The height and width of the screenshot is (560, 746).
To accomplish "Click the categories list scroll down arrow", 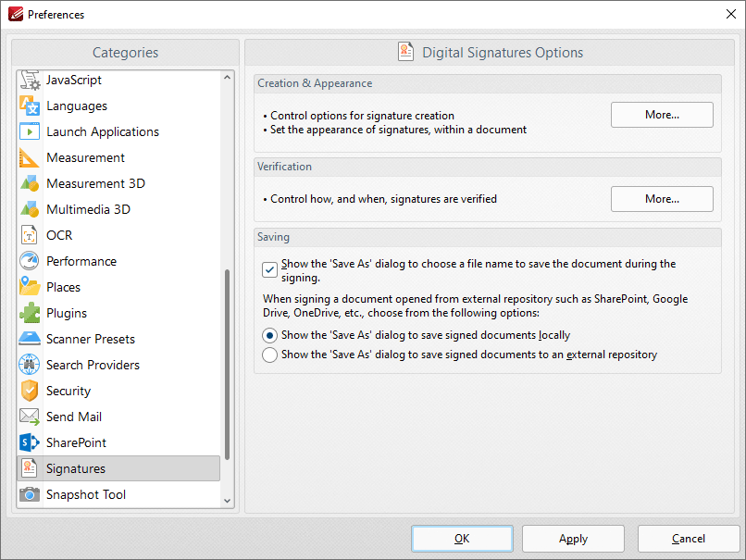I will (x=228, y=501).
